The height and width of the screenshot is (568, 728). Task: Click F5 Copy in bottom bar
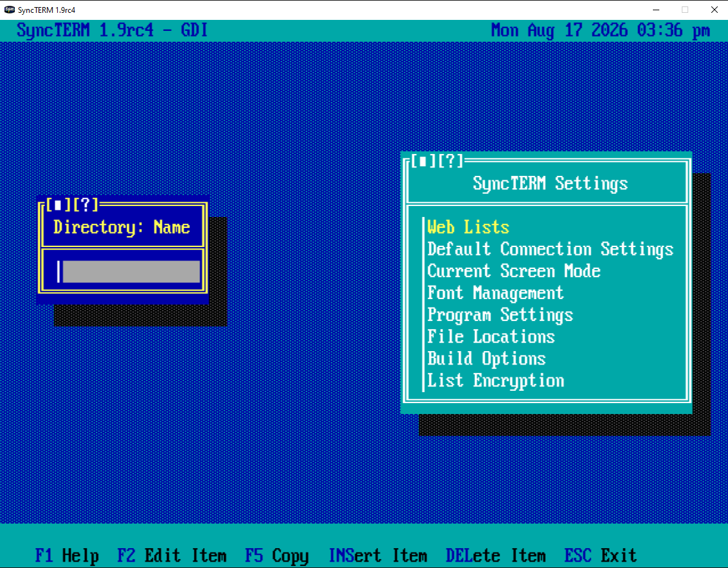coord(277,555)
